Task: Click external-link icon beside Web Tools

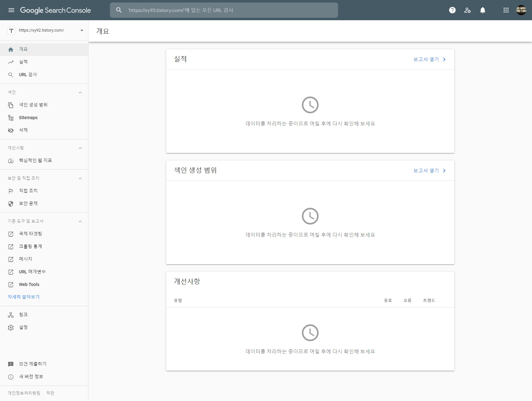Action: [11, 285]
